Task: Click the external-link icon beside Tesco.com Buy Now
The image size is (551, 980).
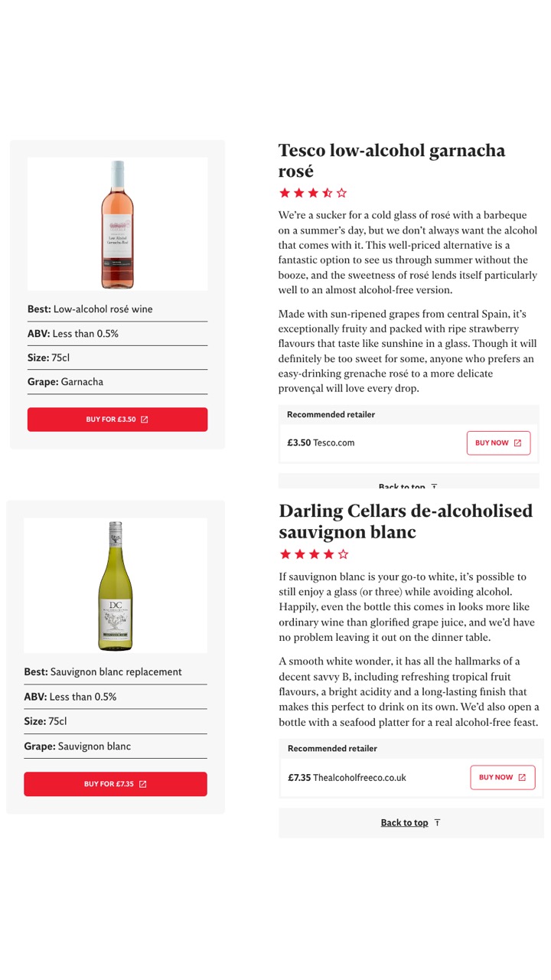Action: [x=517, y=443]
